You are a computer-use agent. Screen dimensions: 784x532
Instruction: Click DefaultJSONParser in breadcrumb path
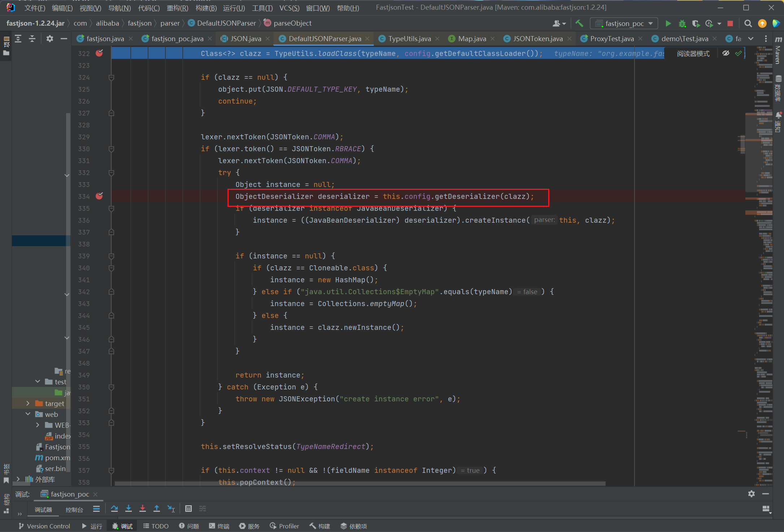pyautogui.click(x=226, y=23)
